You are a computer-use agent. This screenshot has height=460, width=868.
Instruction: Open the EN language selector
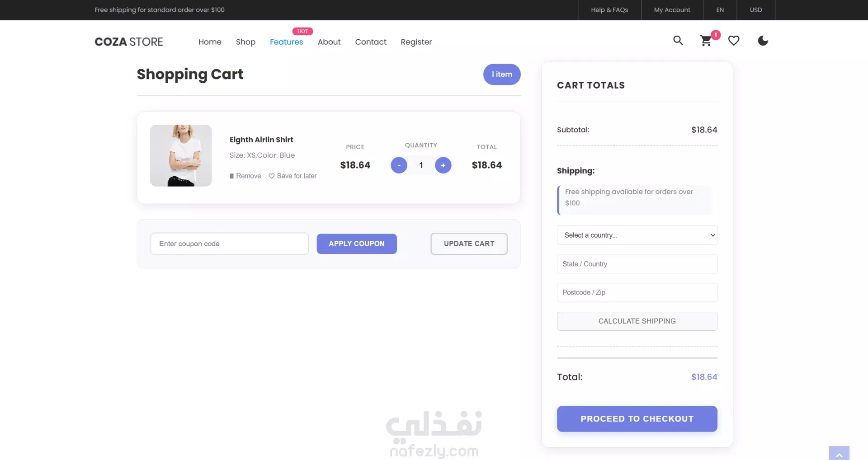(x=720, y=10)
